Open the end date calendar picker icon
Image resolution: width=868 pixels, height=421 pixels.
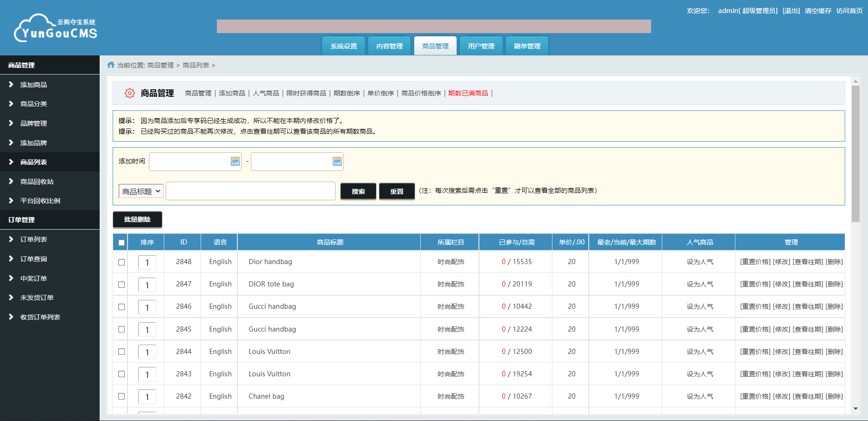[x=337, y=161]
